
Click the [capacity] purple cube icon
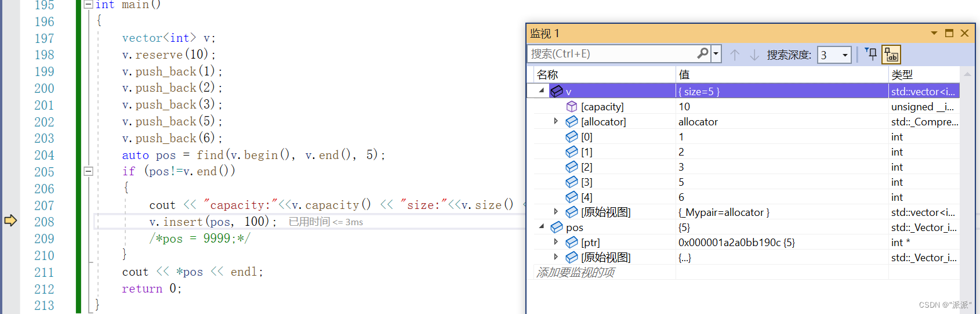coord(572,107)
